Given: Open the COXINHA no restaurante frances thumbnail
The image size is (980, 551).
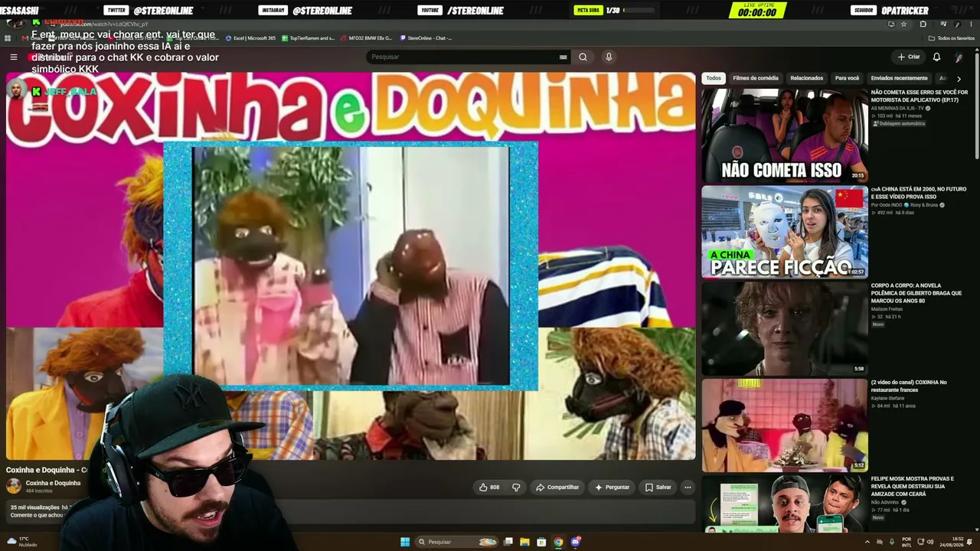Looking at the screenshot, I should point(785,425).
